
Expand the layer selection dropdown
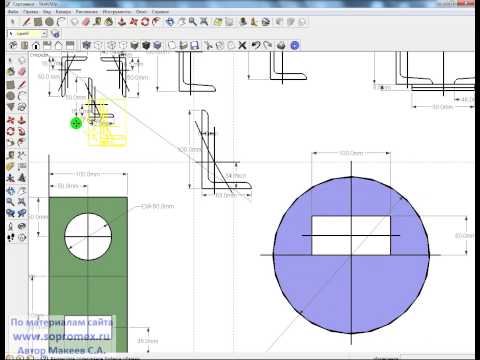tap(44, 34)
